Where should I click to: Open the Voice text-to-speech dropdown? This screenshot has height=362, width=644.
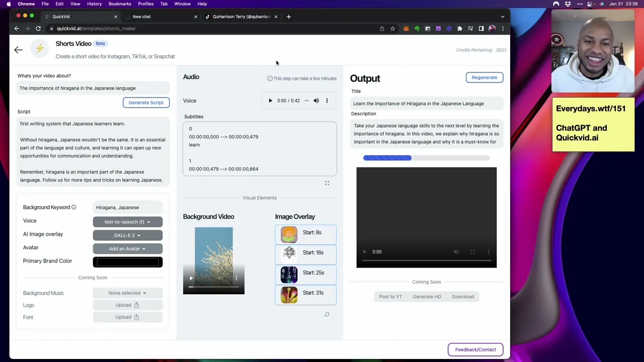point(127,222)
